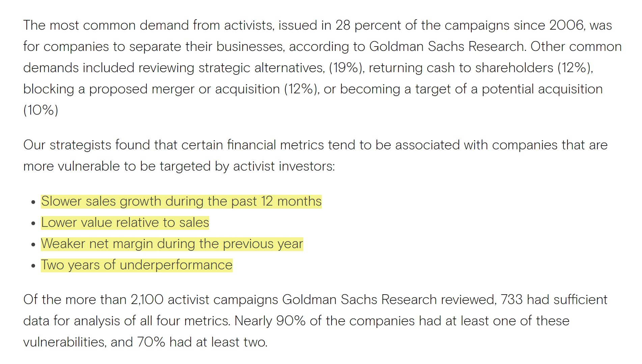Click the '(10%)' text on its own line
The height and width of the screenshot is (364, 642).
[x=41, y=110]
